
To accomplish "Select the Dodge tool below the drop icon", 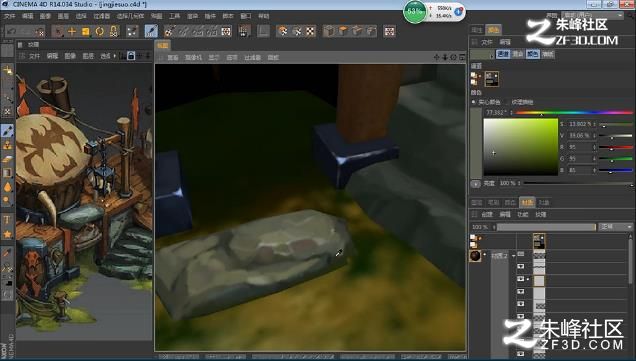I will click(x=7, y=201).
